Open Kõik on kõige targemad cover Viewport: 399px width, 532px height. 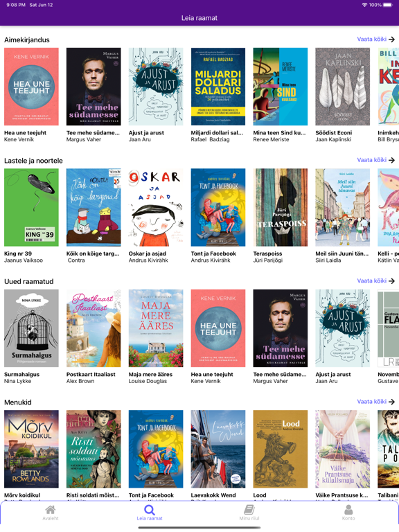94,207
